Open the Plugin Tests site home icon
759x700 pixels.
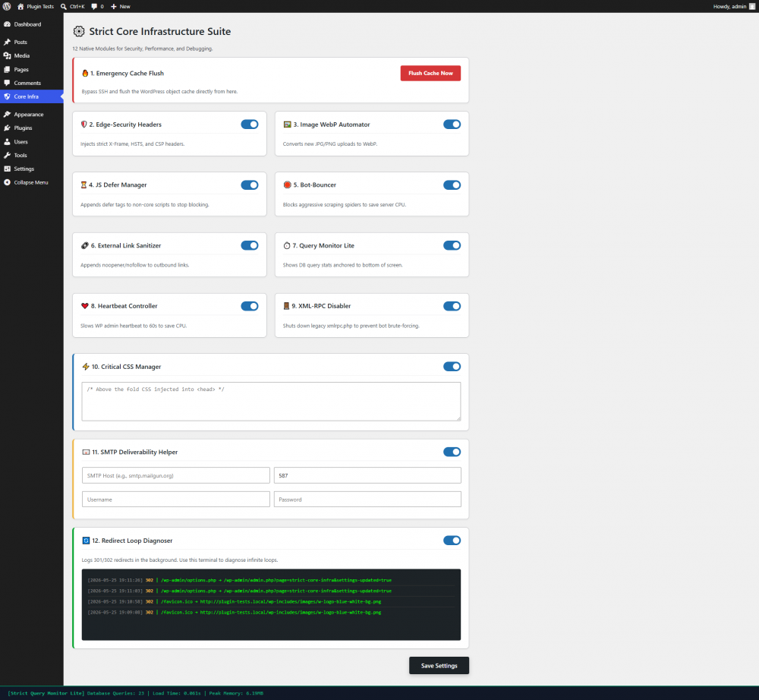pyautogui.click(x=20, y=6)
